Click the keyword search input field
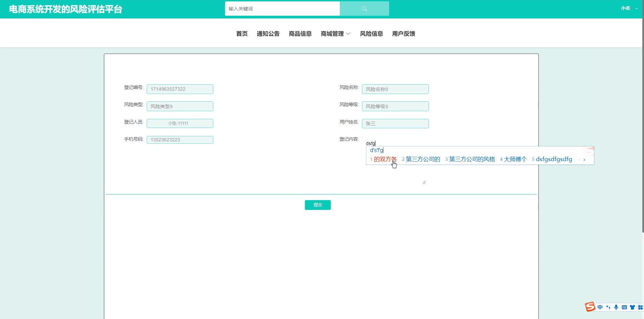The width and height of the screenshot is (644, 319). [x=282, y=9]
